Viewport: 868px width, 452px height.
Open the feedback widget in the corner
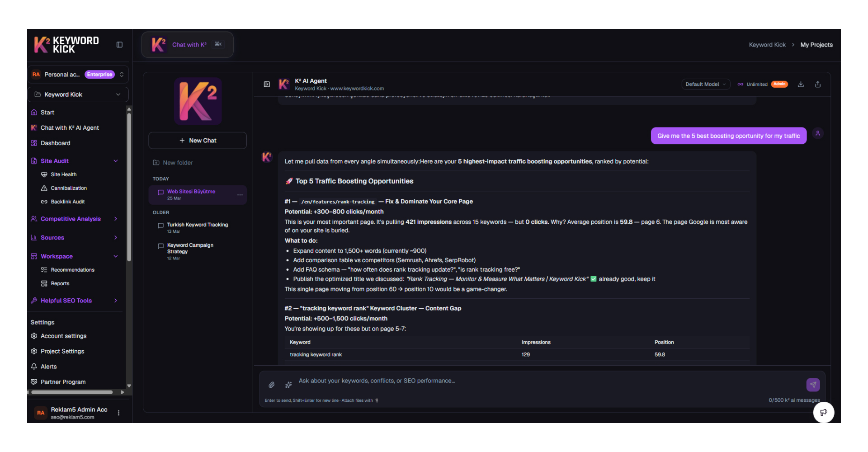coord(823,412)
